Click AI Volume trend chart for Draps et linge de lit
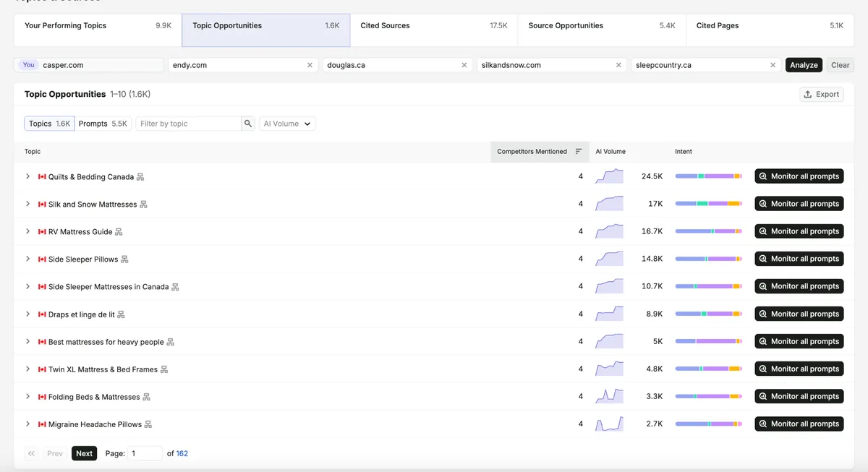 point(609,314)
